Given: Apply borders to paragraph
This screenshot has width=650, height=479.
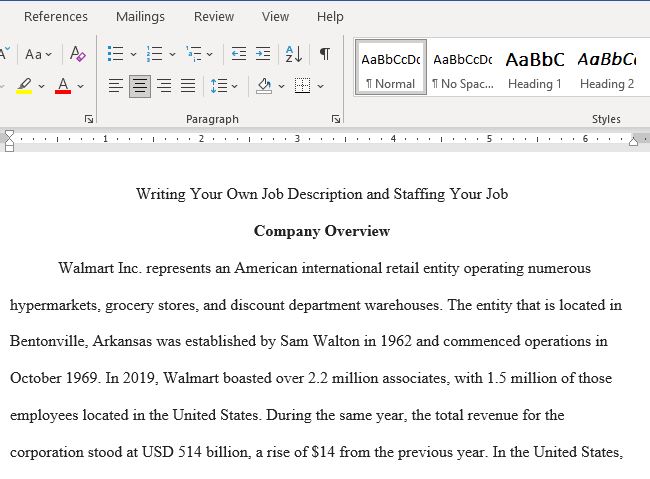Looking at the screenshot, I should click(x=302, y=86).
